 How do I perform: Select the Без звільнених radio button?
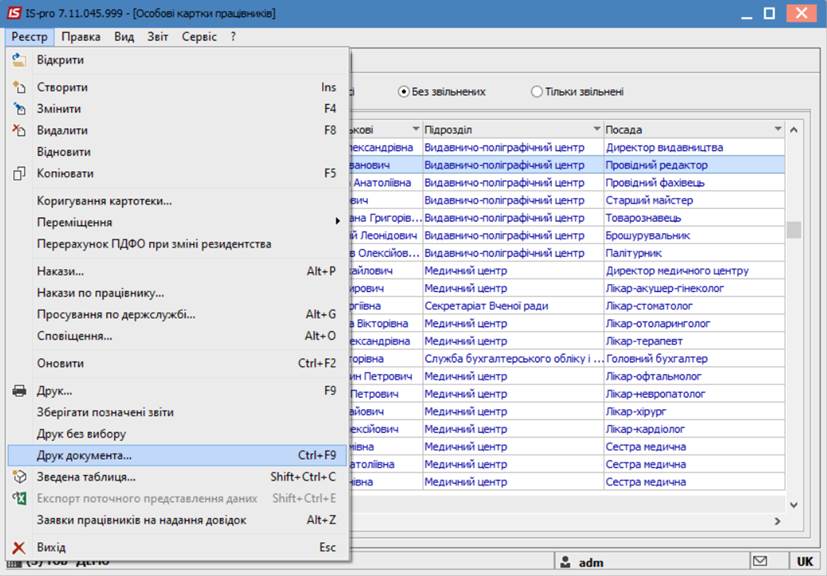click(x=403, y=92)
